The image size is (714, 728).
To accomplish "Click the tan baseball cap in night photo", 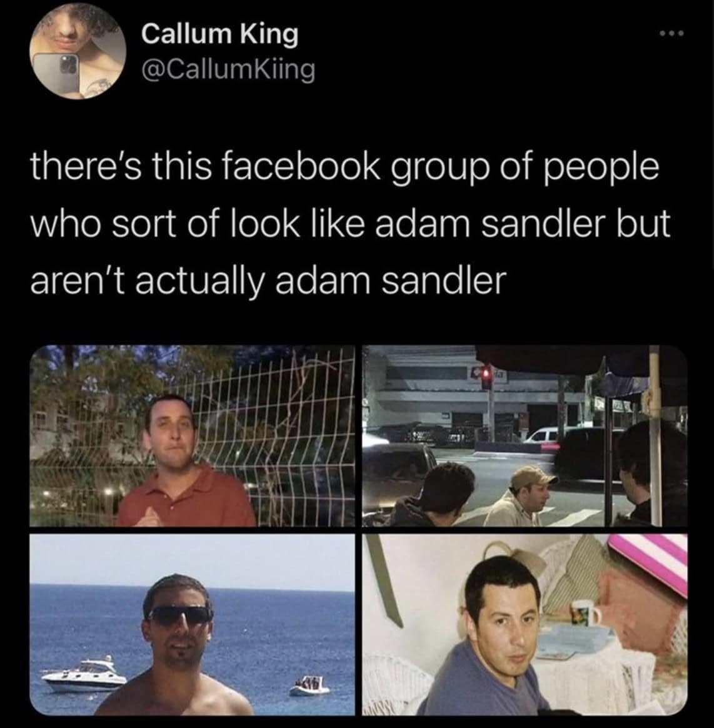I will (x=533, y=478).
